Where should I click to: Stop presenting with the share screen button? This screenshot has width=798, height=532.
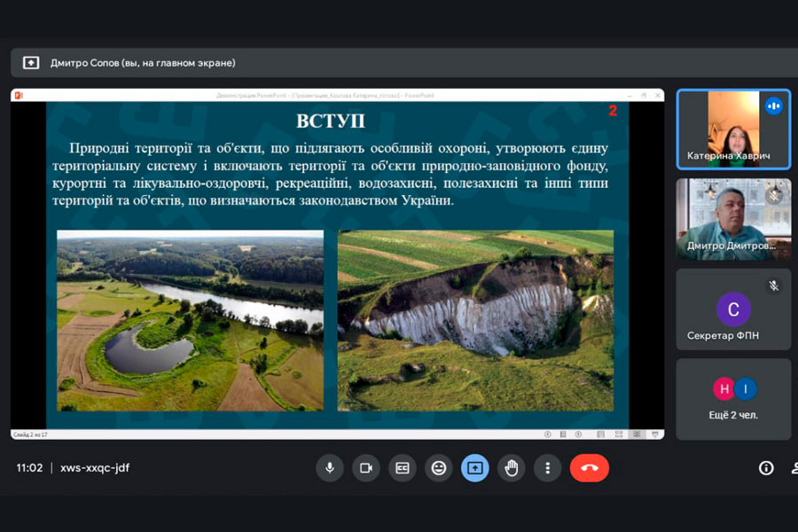coord(475,468)
